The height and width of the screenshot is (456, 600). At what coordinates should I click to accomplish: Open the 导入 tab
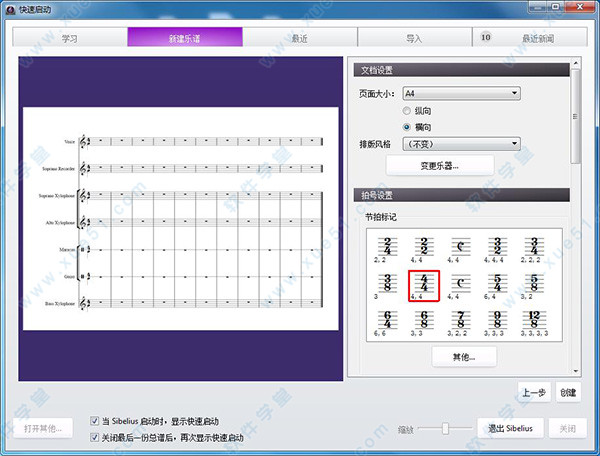click(414, 38)
